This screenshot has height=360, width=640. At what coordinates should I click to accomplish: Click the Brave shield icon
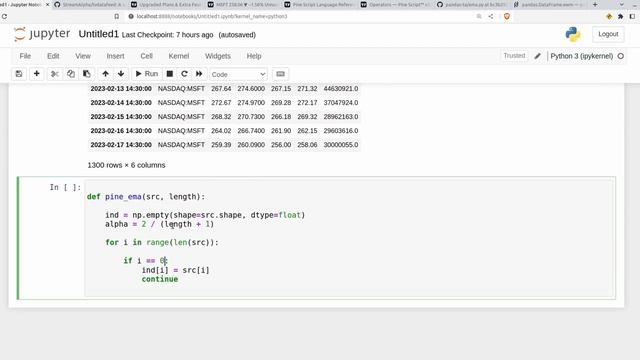(507, 16)
